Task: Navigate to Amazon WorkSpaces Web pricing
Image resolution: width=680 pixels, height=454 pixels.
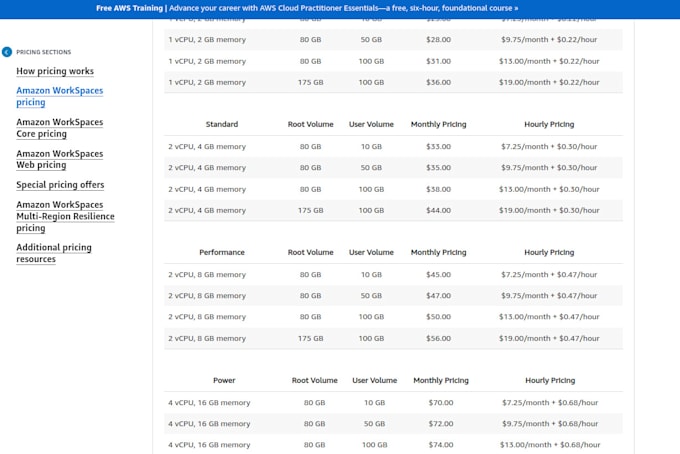Action: [59, 159]
